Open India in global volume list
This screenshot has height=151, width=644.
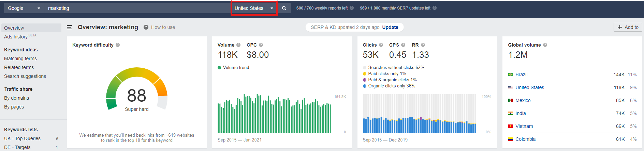[521, 113]
